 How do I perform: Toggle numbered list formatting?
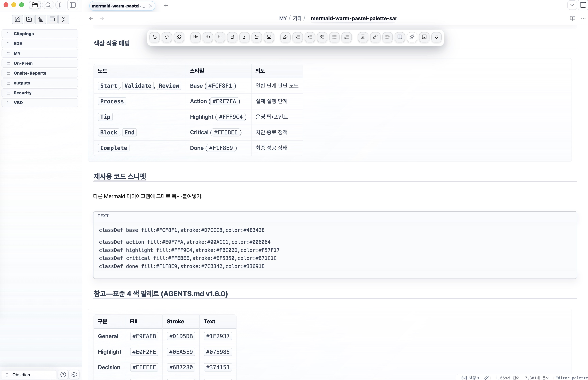pos(347,37)
